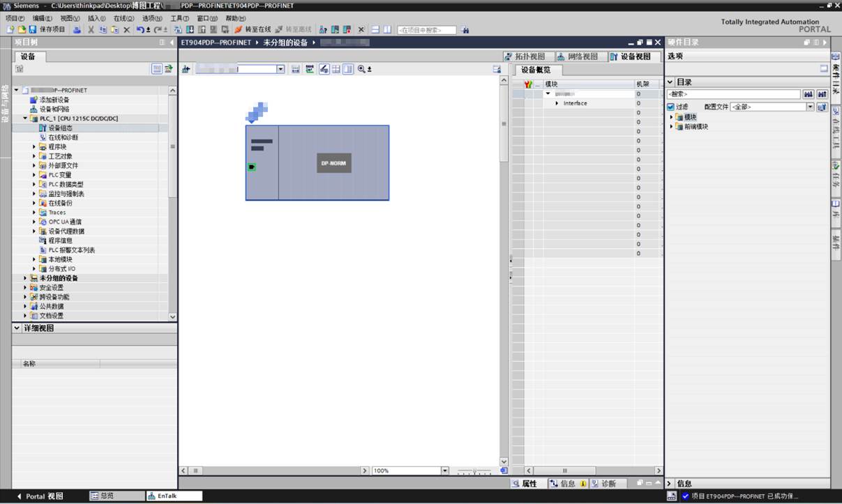
Task: Open the device selector dropdown in device view
Action: (281, 69)
